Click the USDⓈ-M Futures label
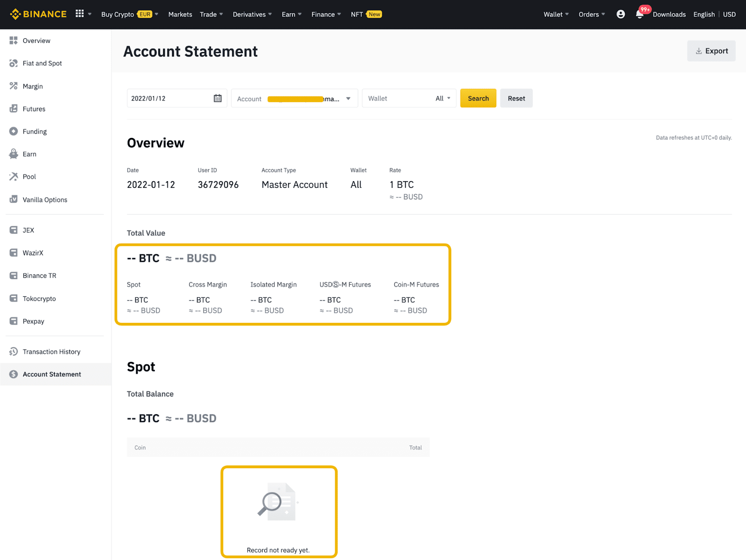Screen dimensions: 746x560 tap(345, 285)
